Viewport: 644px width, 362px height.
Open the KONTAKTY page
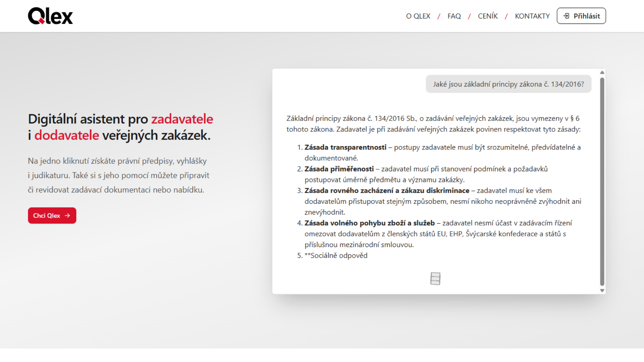[532, 16]
